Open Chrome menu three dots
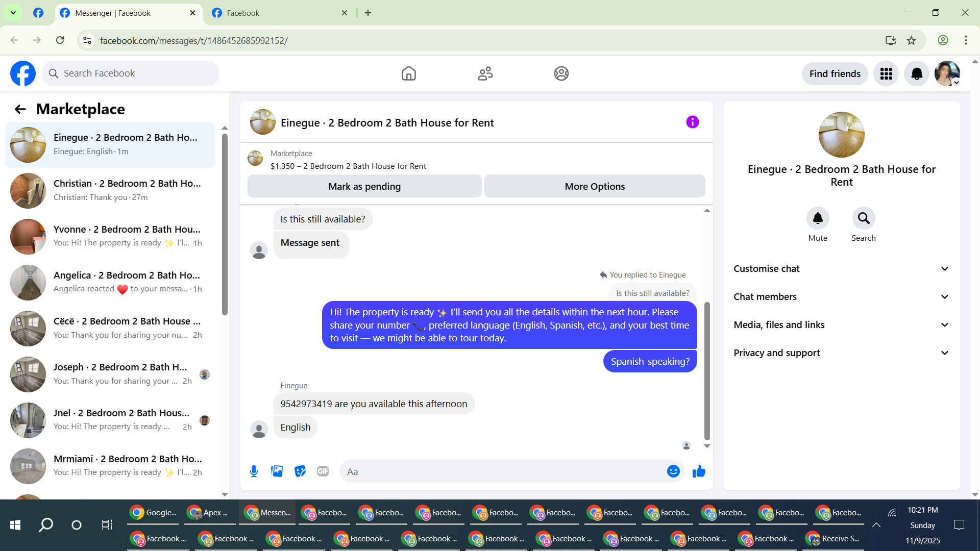 pos(966,40)
